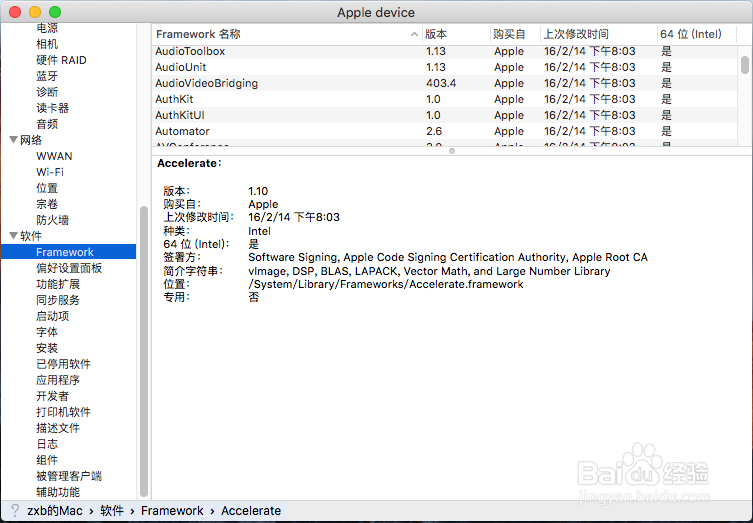Select the AudioUnit row

(445, 67)
